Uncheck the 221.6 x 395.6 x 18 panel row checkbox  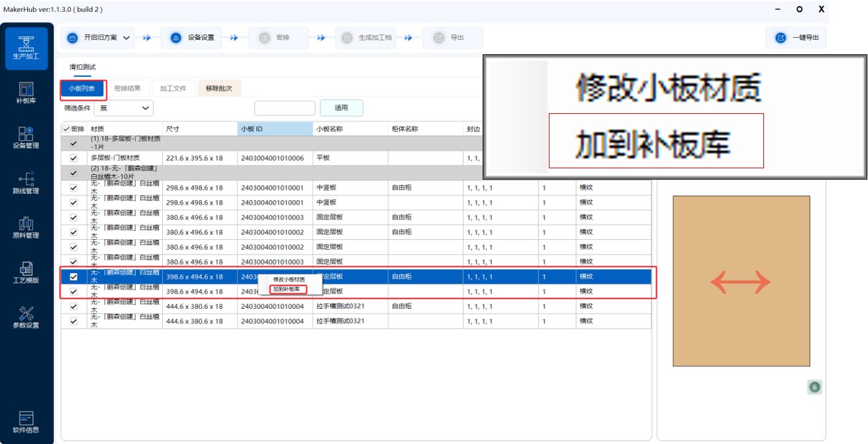[73, 158]
